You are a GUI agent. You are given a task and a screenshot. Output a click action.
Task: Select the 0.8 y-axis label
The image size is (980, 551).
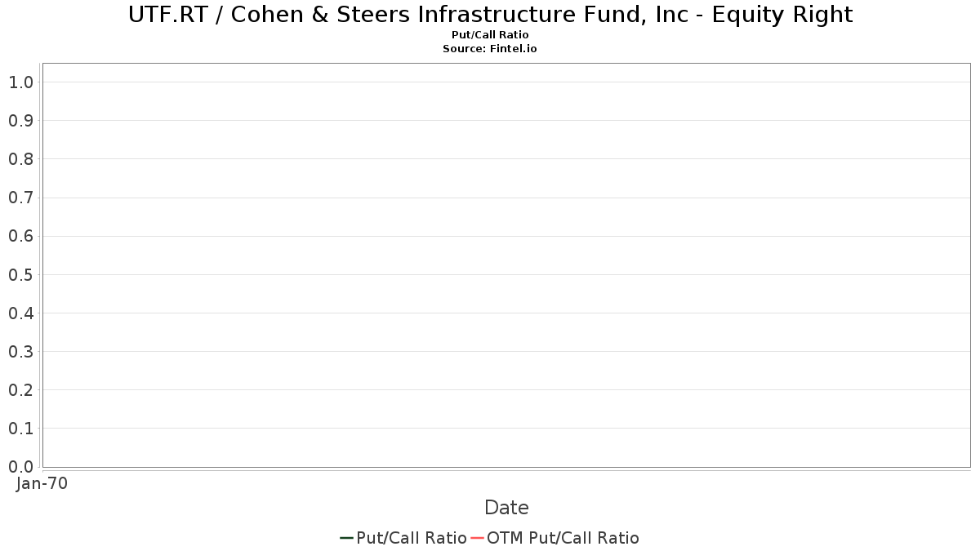tap(20, 159)
